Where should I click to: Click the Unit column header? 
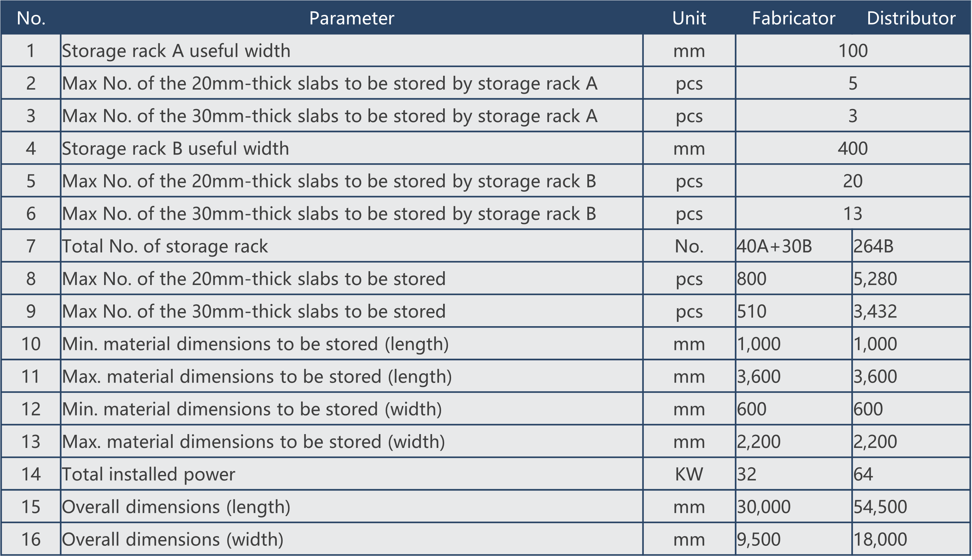[689, 18]
